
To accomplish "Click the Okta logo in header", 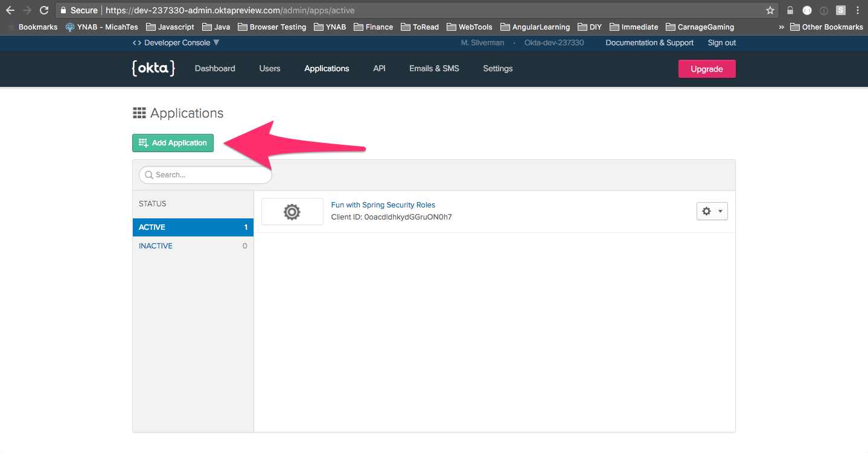I will pyautogui.click(x=153, y=68).
